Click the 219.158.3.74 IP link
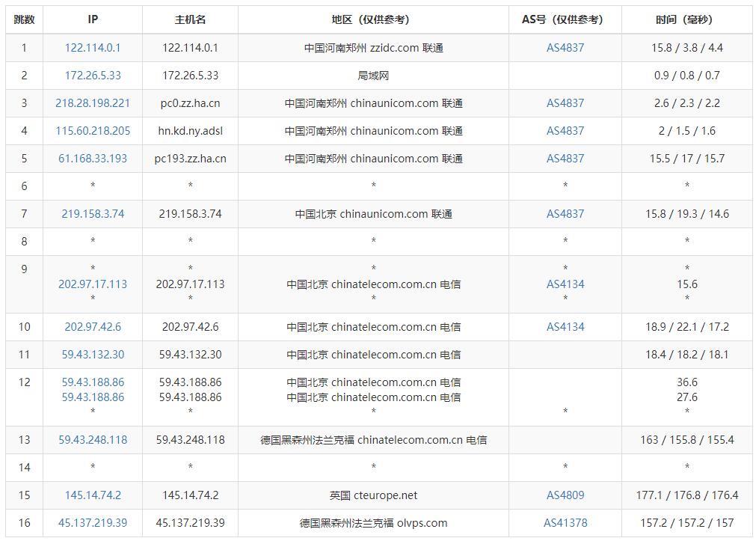This screenshot has height=541, width=756. (x=93, y=214)
